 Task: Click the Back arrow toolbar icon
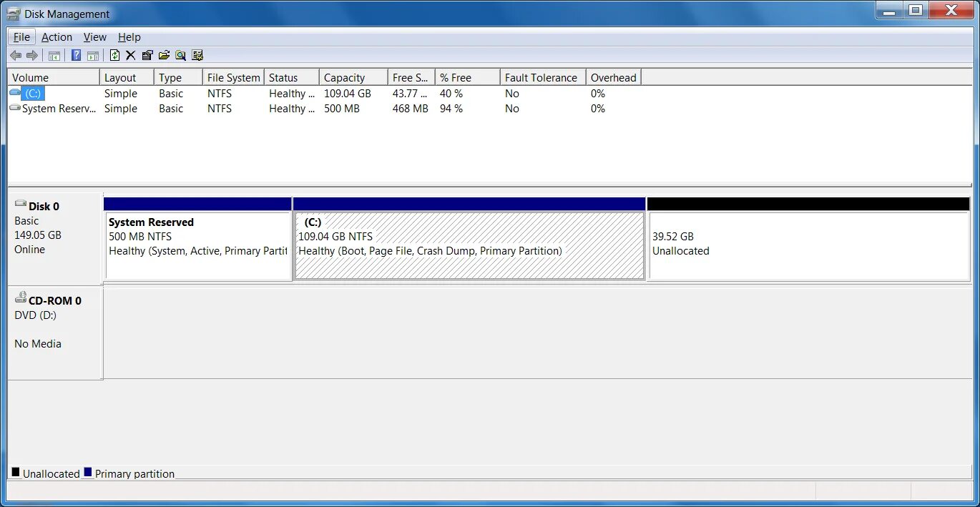pyautogui.click(x=16, y=56)
